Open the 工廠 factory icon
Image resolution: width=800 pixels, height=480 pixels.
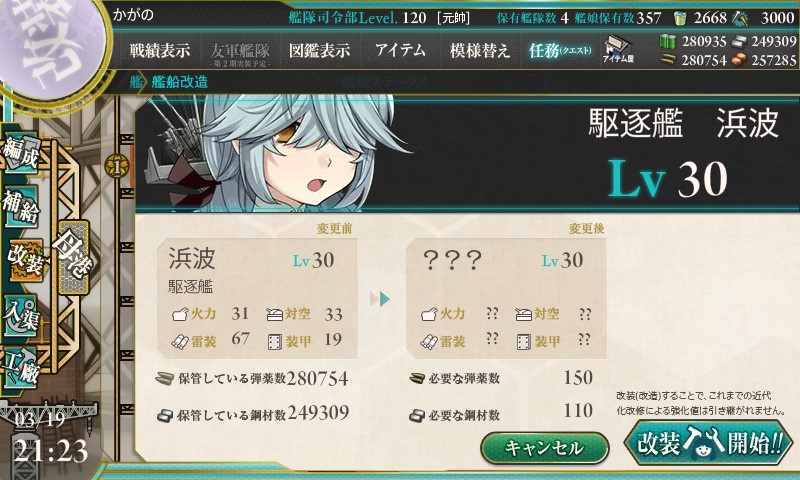tap(20, 367)
